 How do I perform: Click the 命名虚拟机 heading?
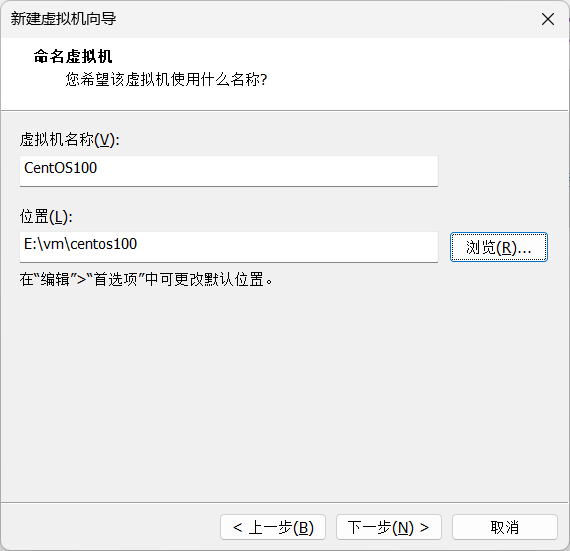point(73,56)
